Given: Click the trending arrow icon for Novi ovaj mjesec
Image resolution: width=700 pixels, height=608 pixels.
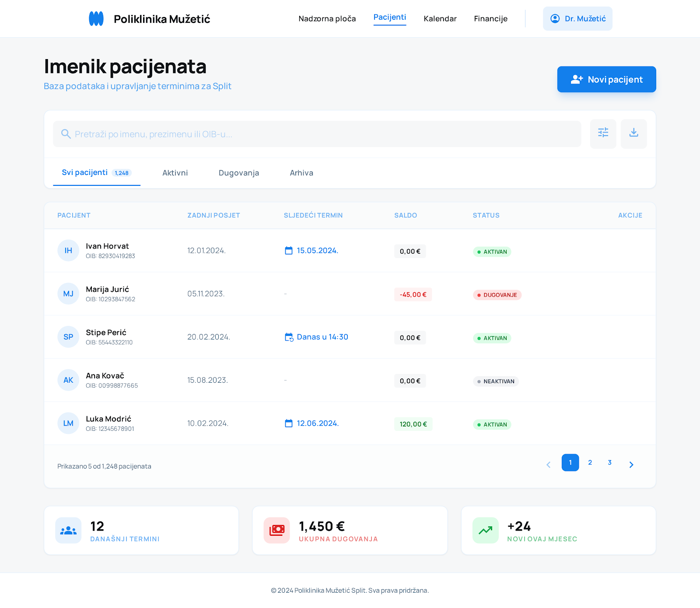Looking at the screenshot, I should 485,531.
